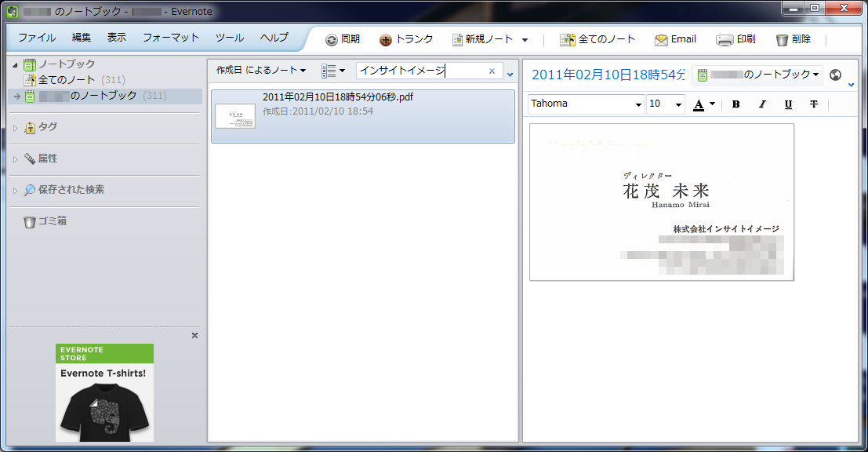Open the 作成日 によるノート sort dropdown
868x452 pixels.
261,71
